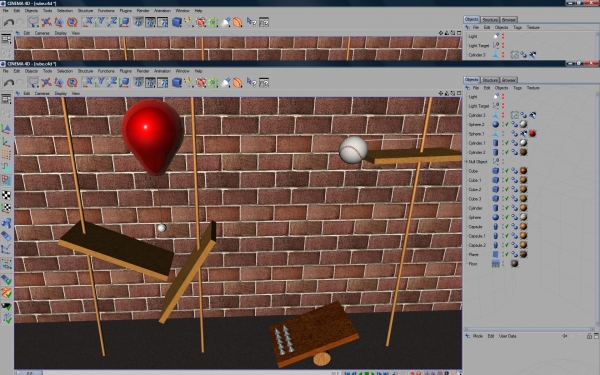This screenshot has height=375, width=600.
Task: Add a light object in the front window
Action: [x=226, y=82]
